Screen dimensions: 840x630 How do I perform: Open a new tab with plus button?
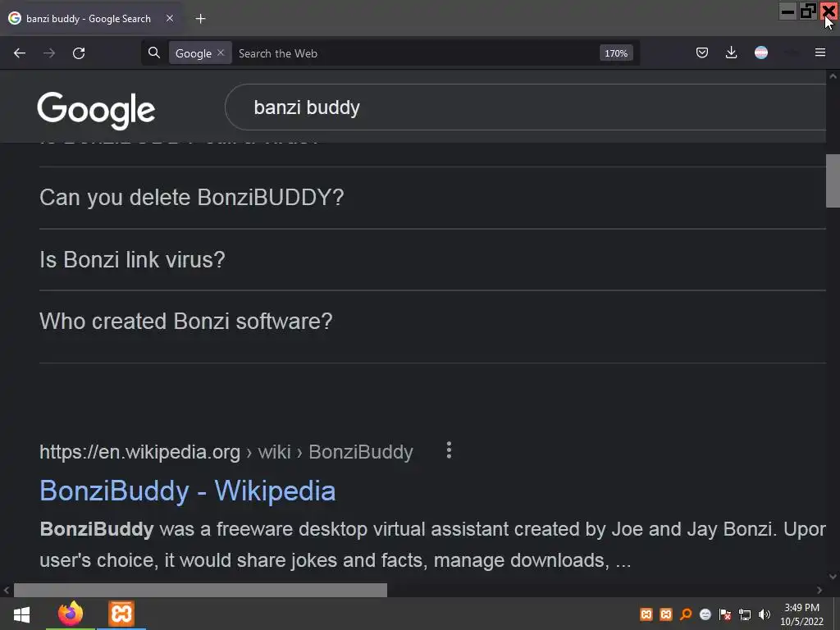click(200, 19)
